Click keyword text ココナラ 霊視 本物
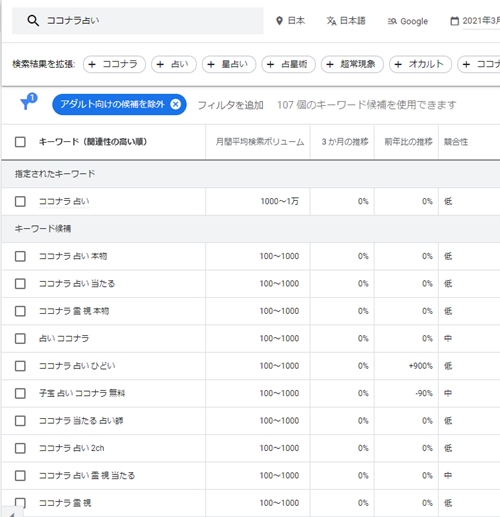Screen dimensions: 500x517 (x=74, y=311)
